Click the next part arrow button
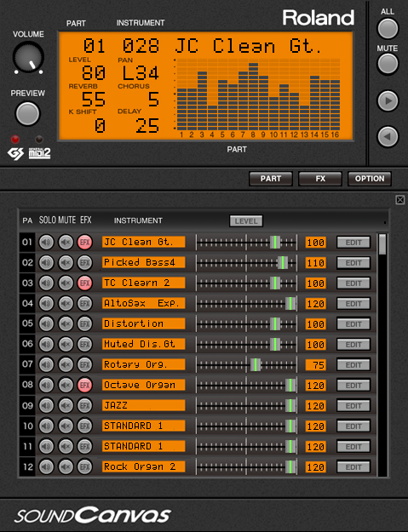The image size is (408, 532). 388,100
